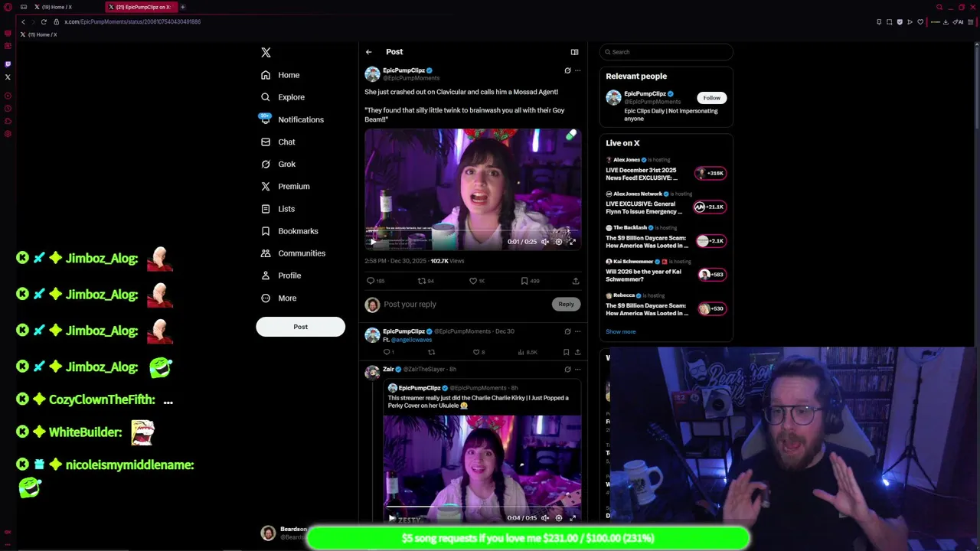The width and height of the screenshot is (980, 551).
Task: Mute the main post video
Action: (x=544, y=242)
